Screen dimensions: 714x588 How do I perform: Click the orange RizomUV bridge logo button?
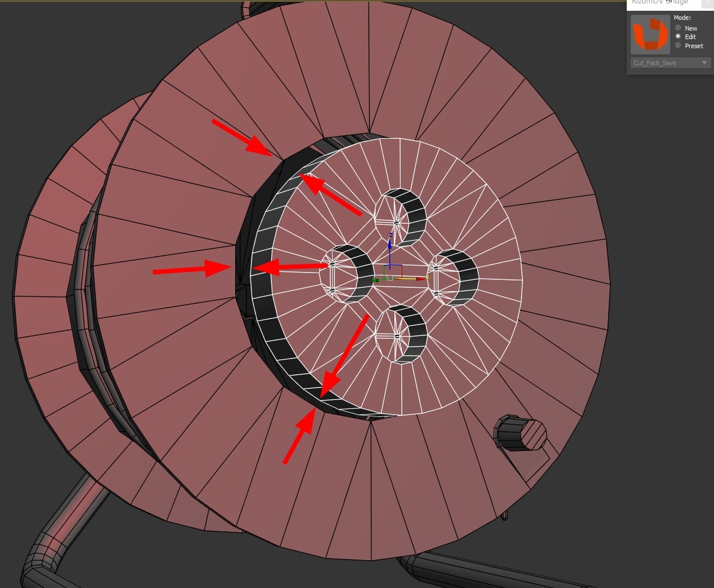point(651,35)
